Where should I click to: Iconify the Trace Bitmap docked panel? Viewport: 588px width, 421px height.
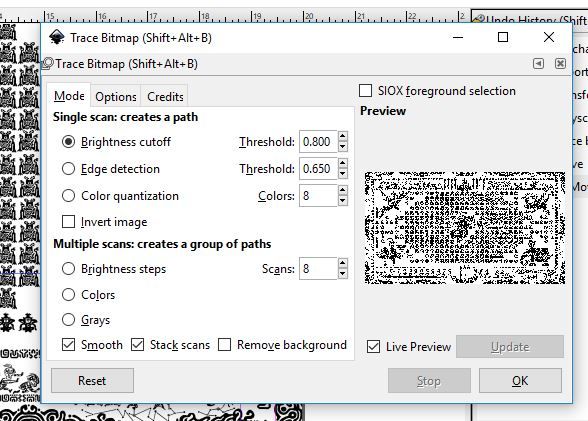538,63
